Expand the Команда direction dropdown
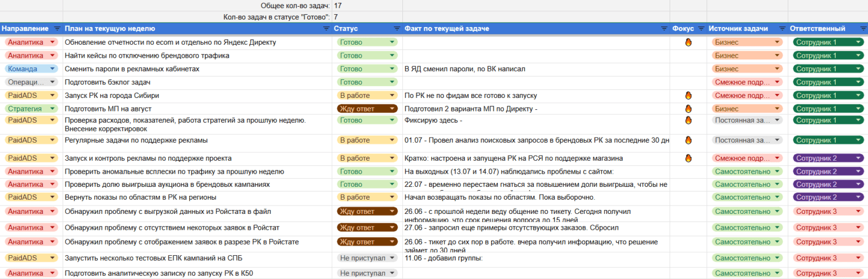This screenshot has height=279, width=868. coord(53,69)
